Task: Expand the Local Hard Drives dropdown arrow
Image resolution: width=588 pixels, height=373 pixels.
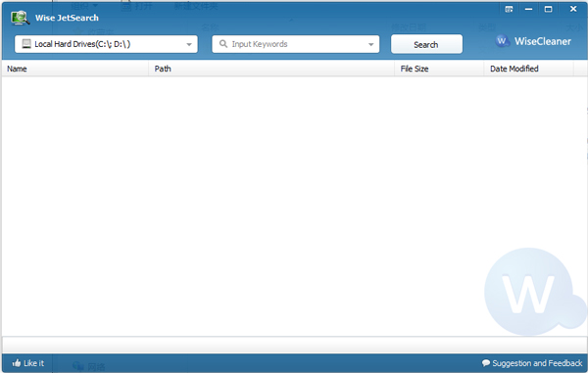Action: click(x=189, y=44)
